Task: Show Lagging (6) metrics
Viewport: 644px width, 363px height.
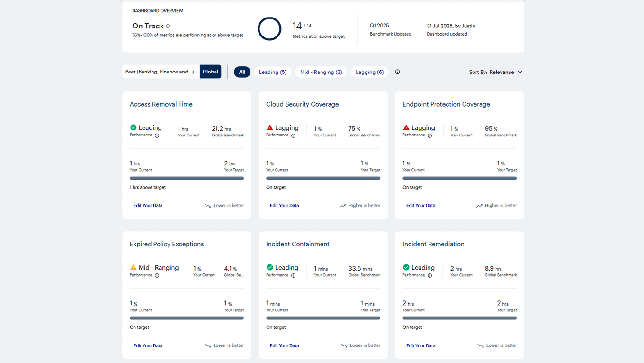Action: (x=369, y=72)
